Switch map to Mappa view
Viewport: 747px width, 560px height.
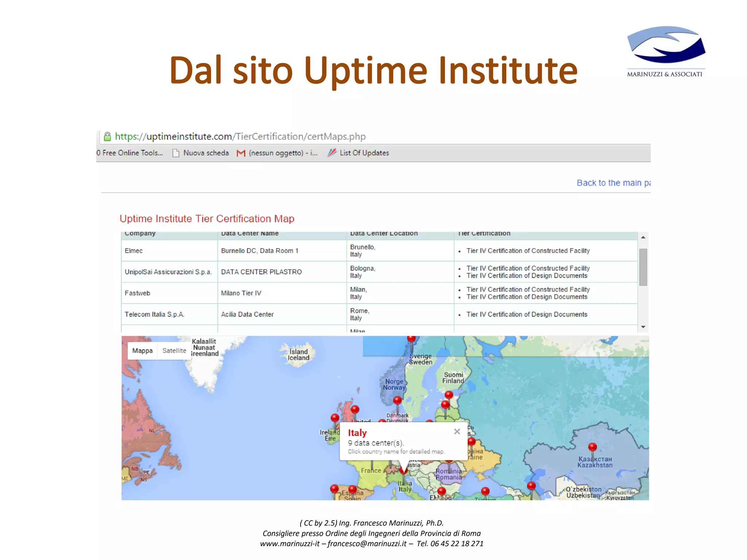(x=142, y=351)
